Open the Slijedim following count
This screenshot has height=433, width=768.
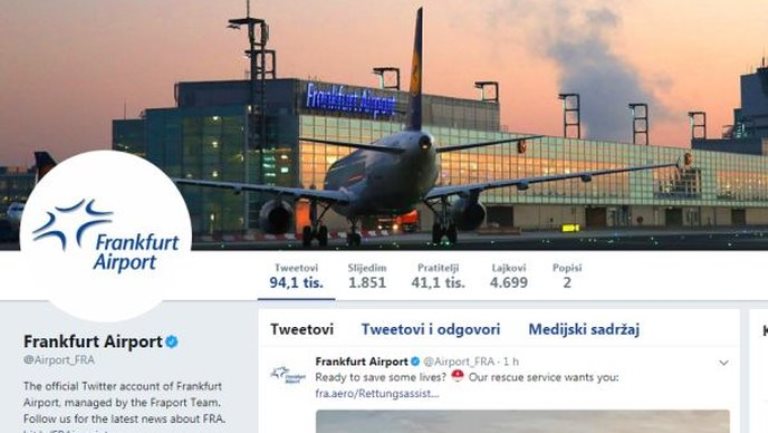[x=367, y=276]
